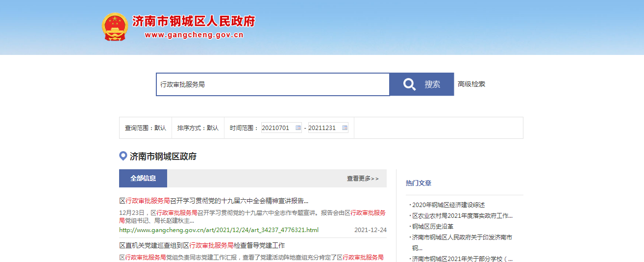
Task: Open hot article 2020年钢城区经济建设综述
Action: point(448,205)
